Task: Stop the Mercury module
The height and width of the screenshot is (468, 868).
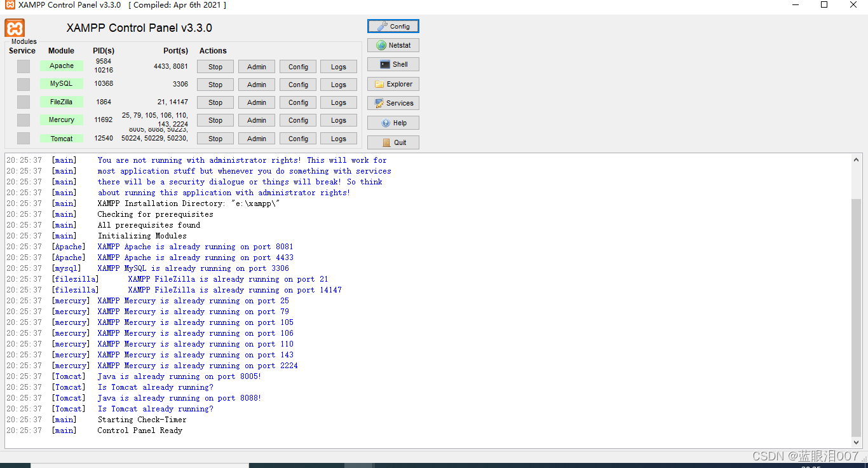Action: [215, 120]
